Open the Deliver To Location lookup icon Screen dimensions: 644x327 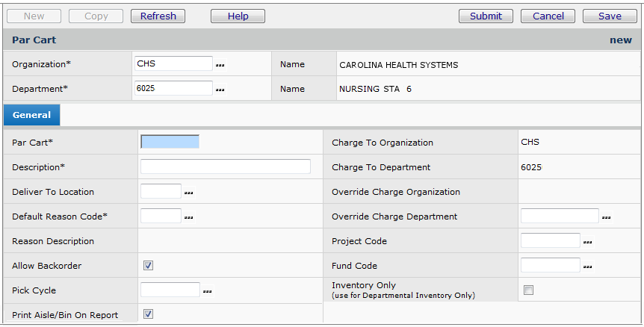click(x=189, y=193)
